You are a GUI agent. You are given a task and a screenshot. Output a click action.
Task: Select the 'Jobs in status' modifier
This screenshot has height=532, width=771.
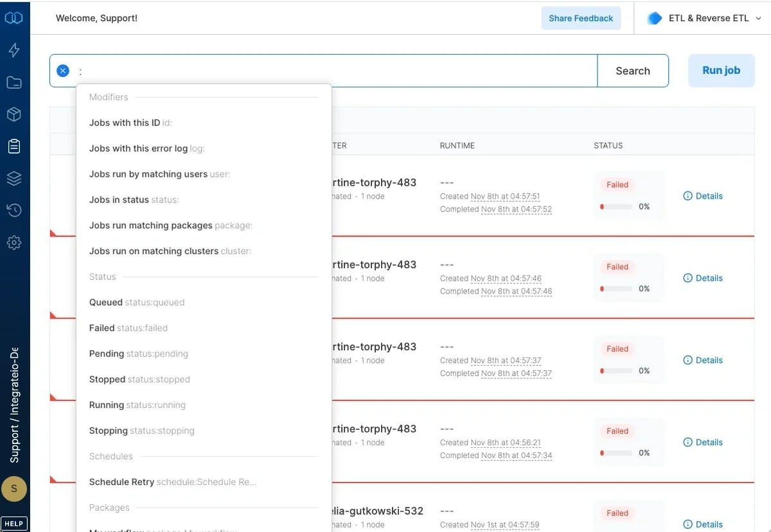pyautogui.click(x=204, y=200)
